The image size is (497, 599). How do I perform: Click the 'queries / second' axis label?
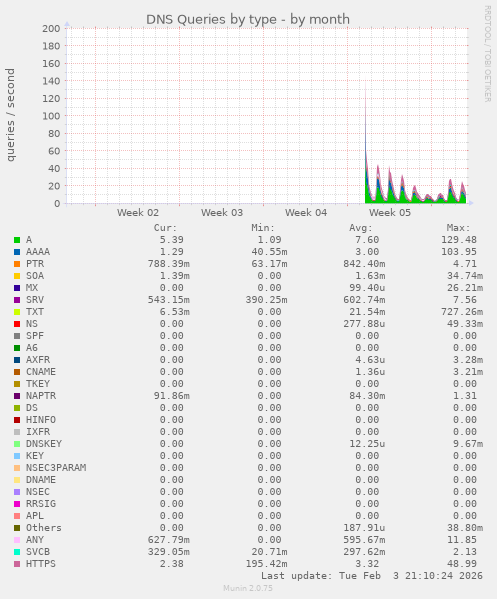pos(10,115)
